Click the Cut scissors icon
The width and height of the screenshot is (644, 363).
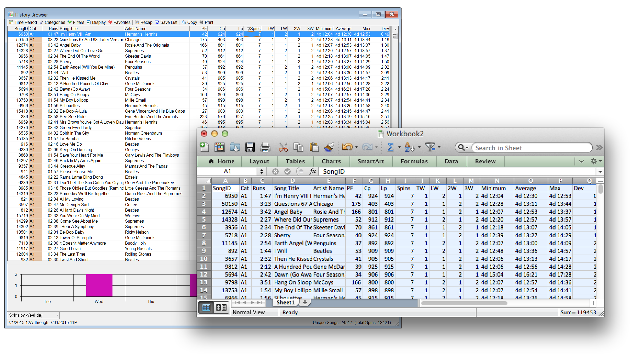click(x=283, y=147)
